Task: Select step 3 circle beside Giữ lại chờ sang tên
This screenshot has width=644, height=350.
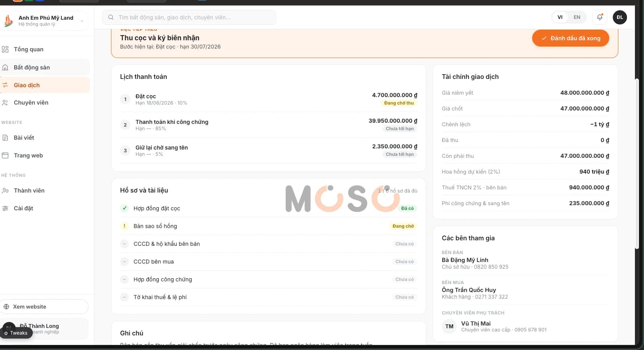Action: coord(125,150)
